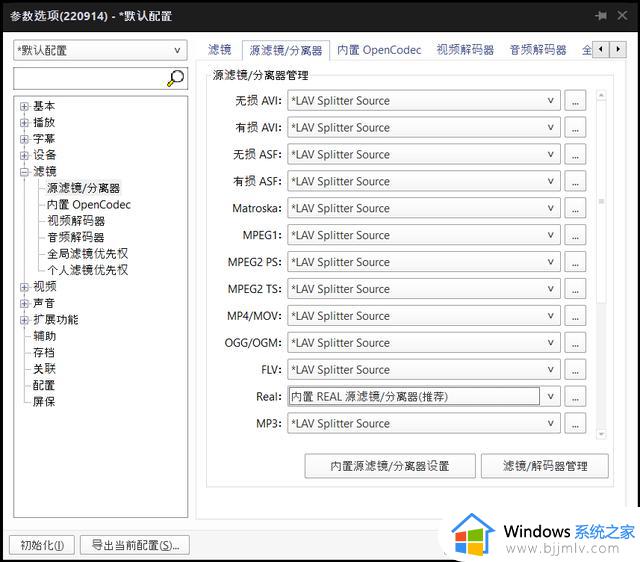Open the 无损 AVI splitter dropdown
The height and width of the screenshot is (562, 640).
point(424,100)
